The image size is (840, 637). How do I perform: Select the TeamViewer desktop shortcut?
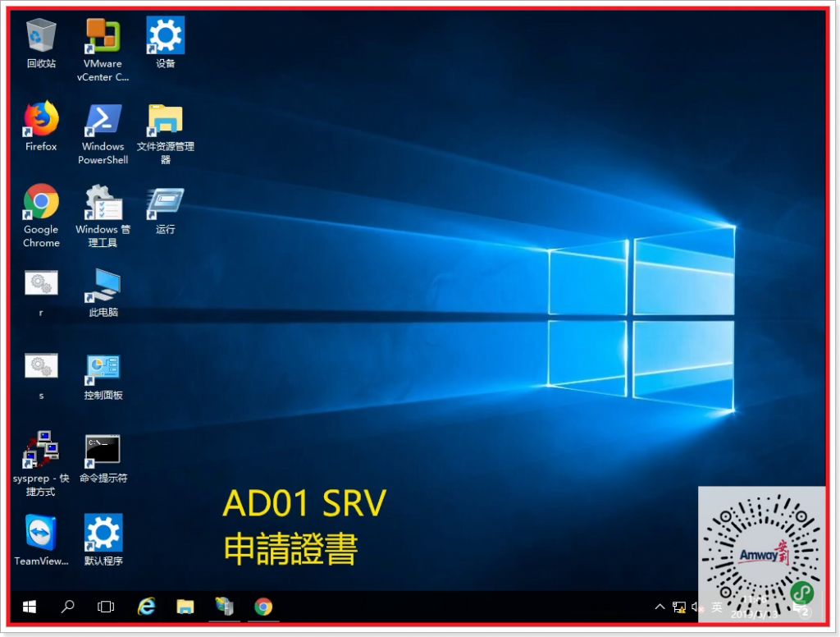click(x=41, y=534)
